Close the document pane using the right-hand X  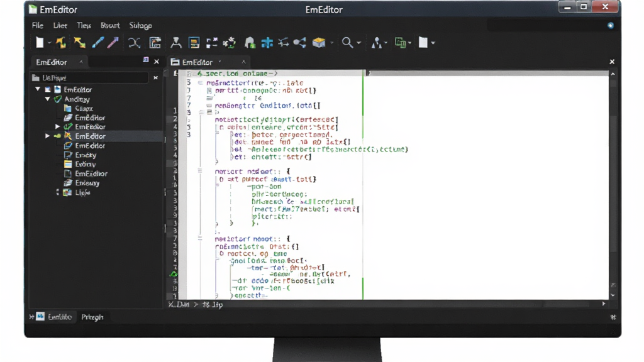[x=612, y=62]
